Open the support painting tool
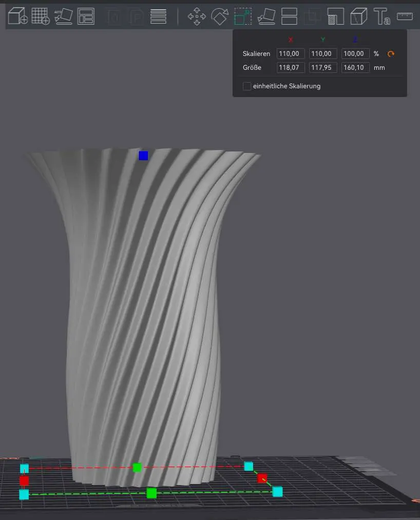This screenshot has height=520, width=420. [x=335, y=16]
